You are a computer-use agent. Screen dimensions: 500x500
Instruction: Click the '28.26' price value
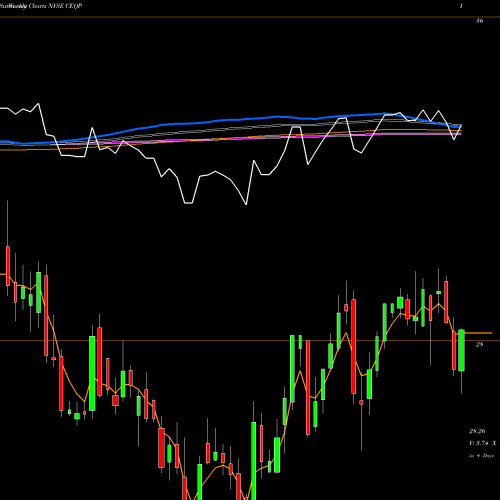477,431
